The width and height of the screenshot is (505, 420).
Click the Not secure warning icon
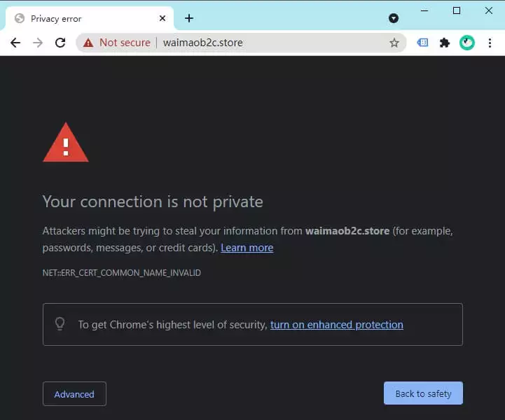[x=88, y=43]
